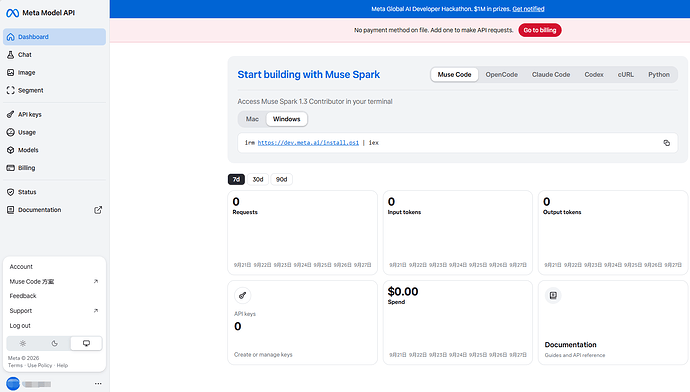The image size is (690, 392).
Task: Open the Models cube icon
Action: pos(11,150)
